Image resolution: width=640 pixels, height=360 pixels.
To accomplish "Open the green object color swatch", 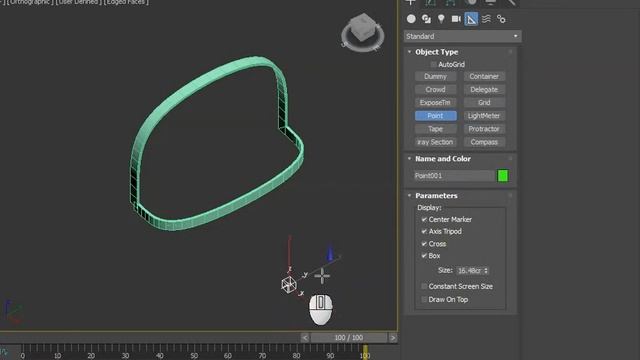I will click(503, 176).
